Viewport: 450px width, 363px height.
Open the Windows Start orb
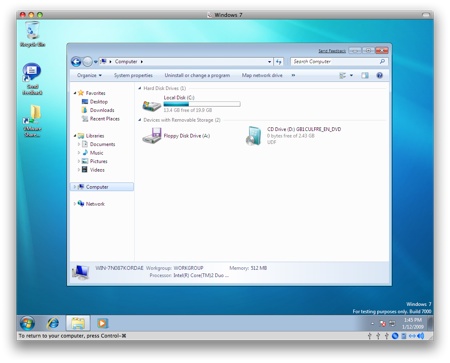[27, 323]
